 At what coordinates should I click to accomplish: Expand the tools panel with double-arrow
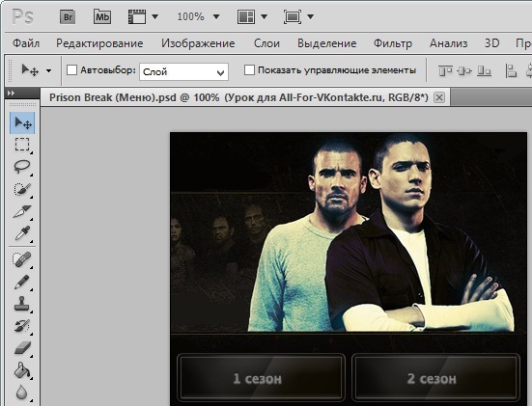11,93
